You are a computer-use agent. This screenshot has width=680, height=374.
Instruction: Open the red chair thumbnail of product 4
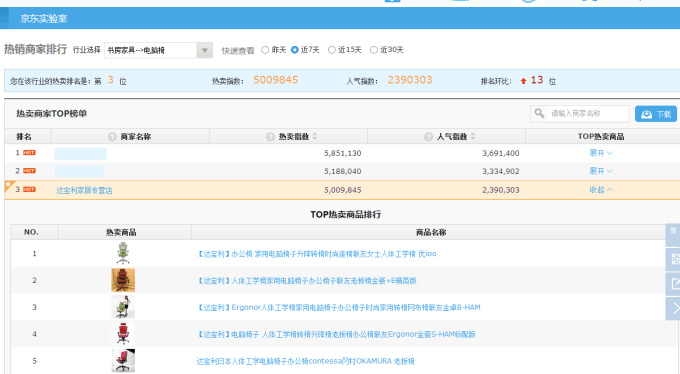tap(123, 334)
